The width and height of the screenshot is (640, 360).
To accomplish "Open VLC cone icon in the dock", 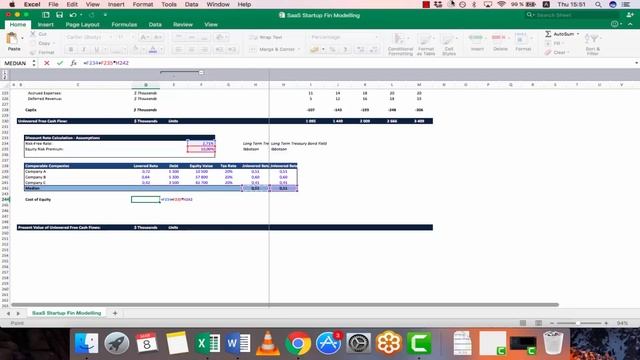I will (268, 343).
